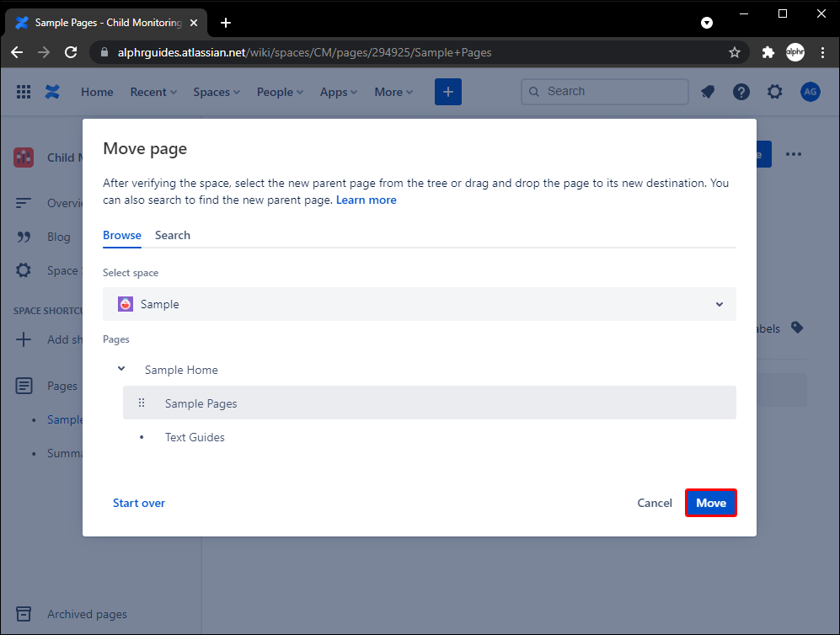The image size is (840, 635).
Task: Open the AG profile avatar
Action: point(810,92)
